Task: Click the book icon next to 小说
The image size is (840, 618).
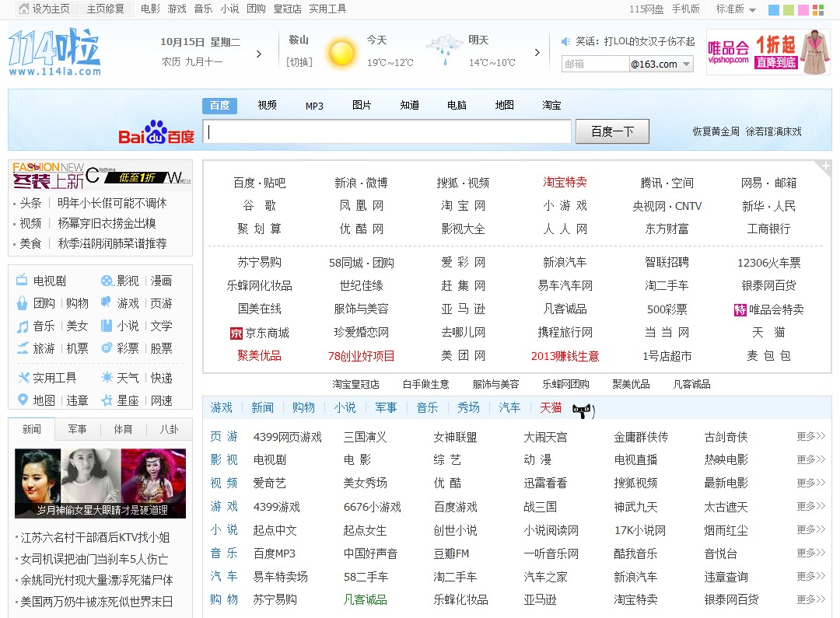Action: point(107,326)
